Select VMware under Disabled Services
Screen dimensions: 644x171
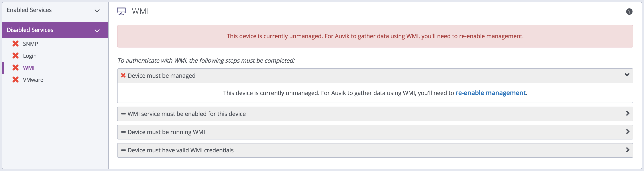(33, 80)
